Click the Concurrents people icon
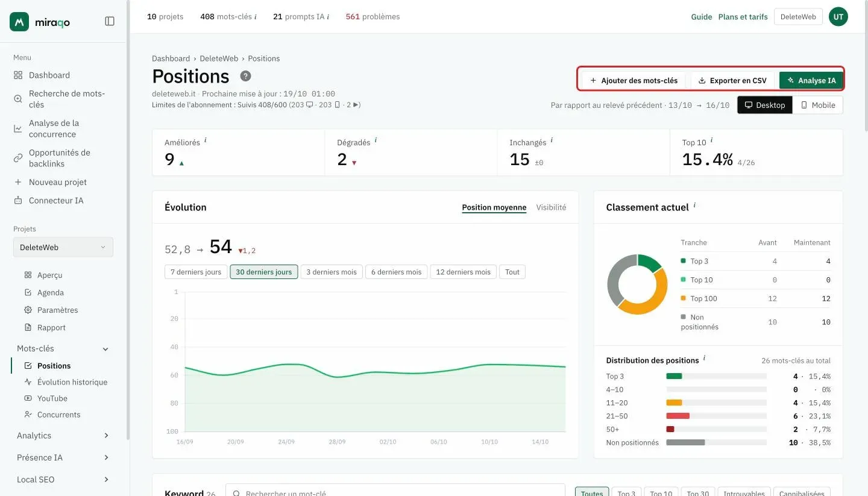Viewport: 868px width, 496px height. 28,415
